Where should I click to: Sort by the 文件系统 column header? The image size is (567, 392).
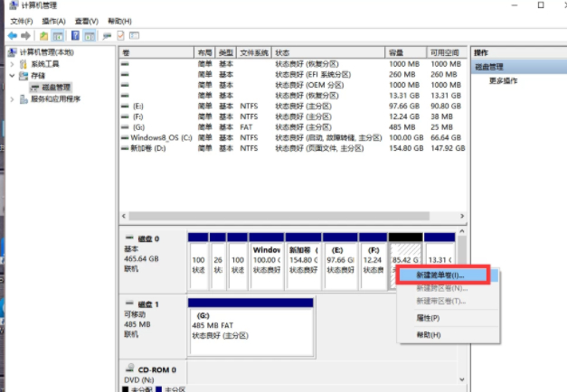(254, 52)
